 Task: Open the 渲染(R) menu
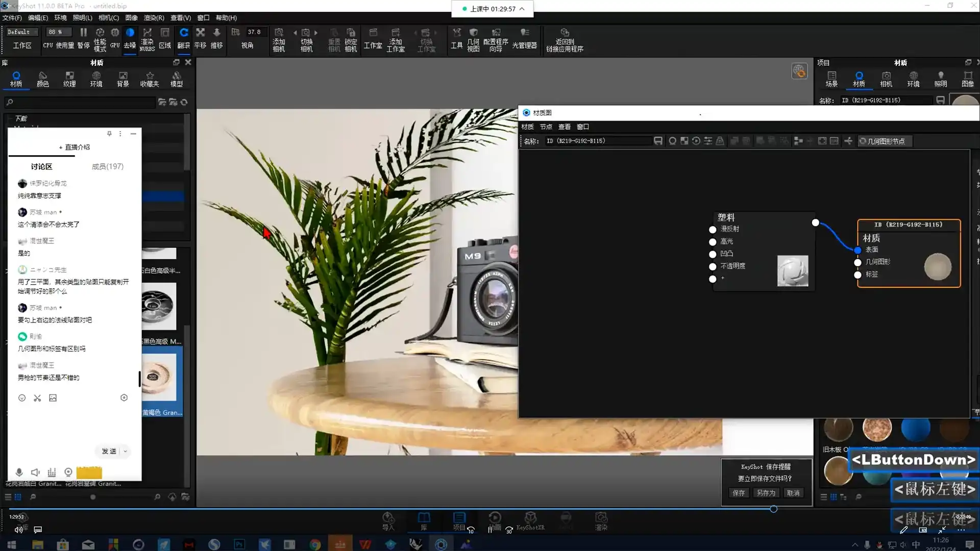tap(154, 18)
